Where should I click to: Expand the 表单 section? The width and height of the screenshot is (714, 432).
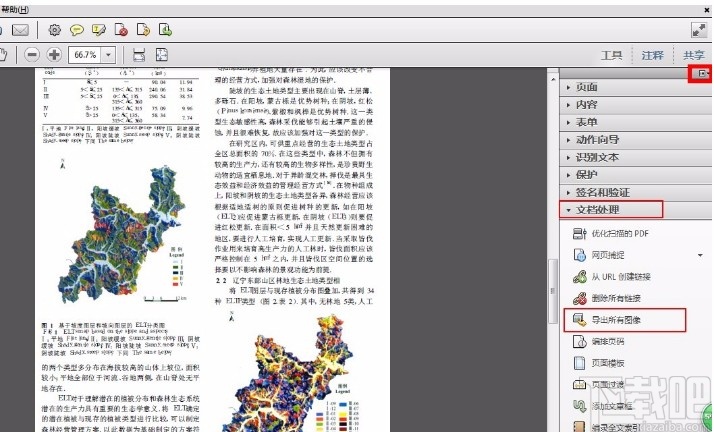click(635, 122)
